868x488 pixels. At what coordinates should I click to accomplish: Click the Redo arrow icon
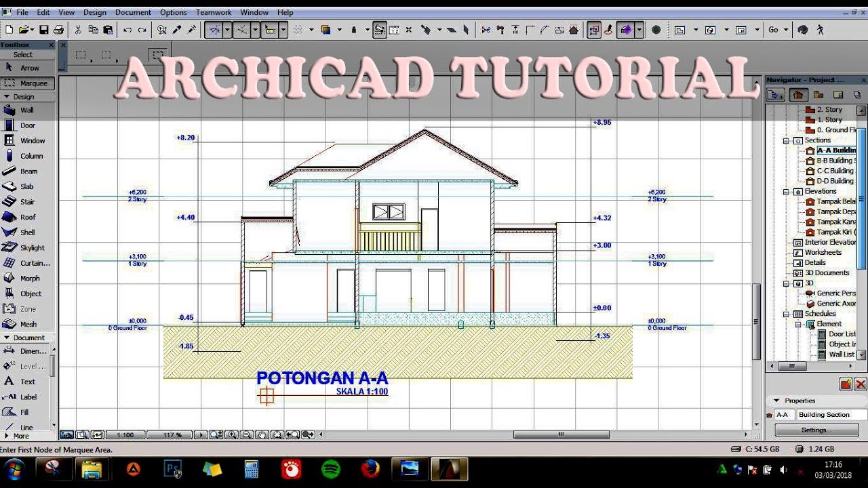[x=142, y=30]
